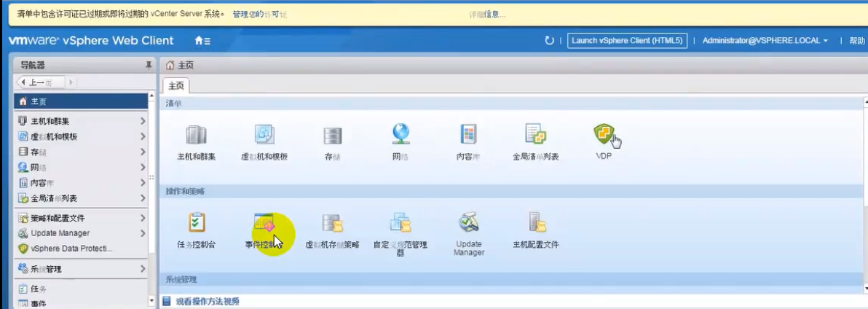Image resolution: width=868 pixels, height=309 pixels.
Task: Click the home menu icon beside vSphere Web Client
Action: [x=202, y=41]
